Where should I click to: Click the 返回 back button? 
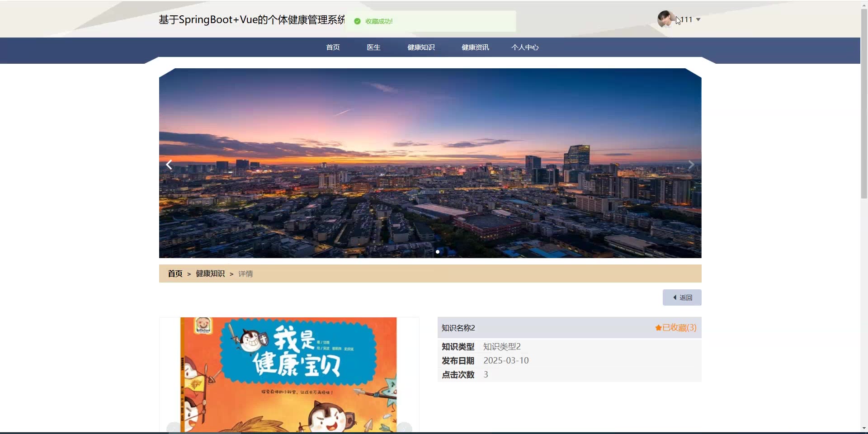(x=682, y=297)
